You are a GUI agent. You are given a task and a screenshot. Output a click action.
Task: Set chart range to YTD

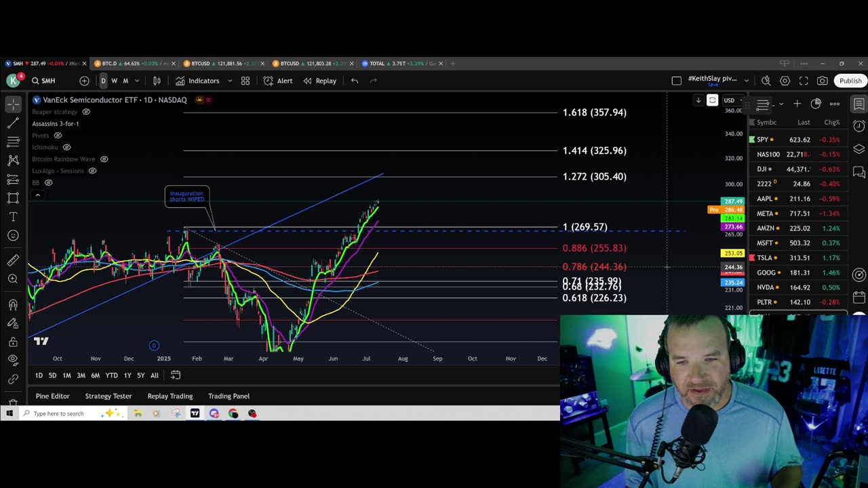[111, 375]
